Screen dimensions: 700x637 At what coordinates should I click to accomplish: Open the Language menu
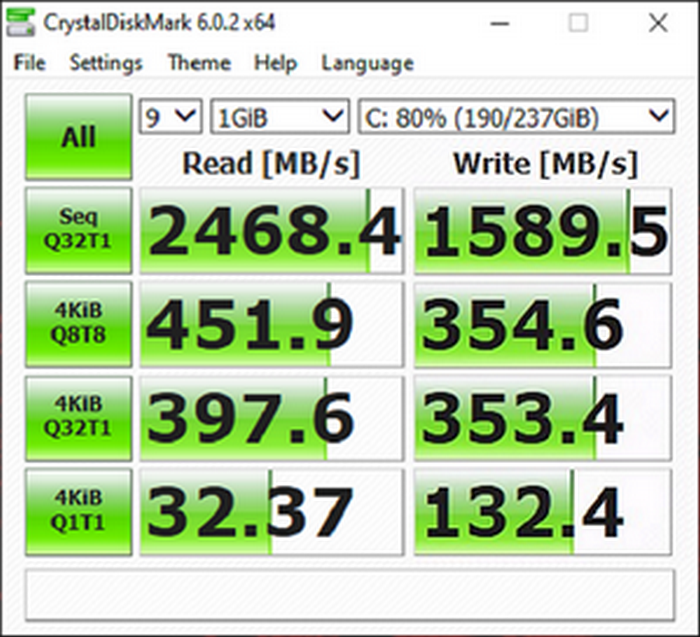367,62
